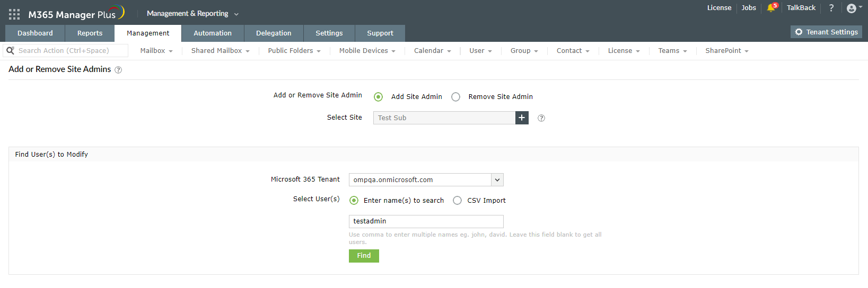Expand the Management & Reporting dropdown
Viewport: 868px width, 288px height.
click(192, 14)
